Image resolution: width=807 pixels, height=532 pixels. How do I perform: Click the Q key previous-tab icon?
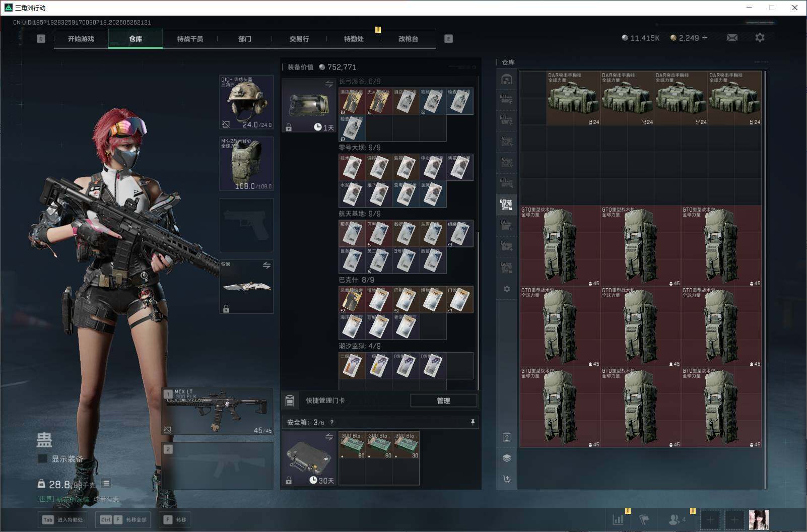[41, 39]
